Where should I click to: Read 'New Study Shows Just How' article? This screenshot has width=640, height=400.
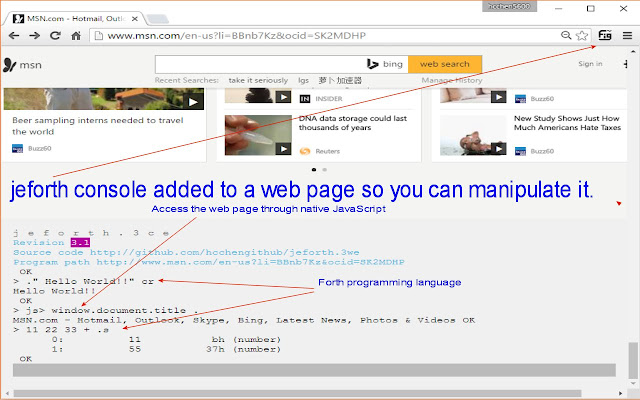[567, 123]
